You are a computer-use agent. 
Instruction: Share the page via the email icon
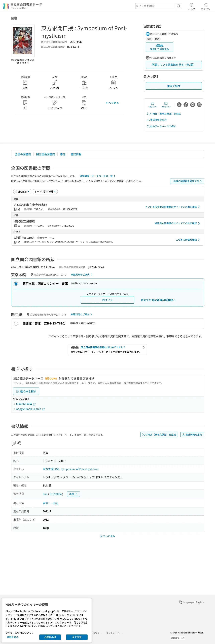[x=199, y=105]
